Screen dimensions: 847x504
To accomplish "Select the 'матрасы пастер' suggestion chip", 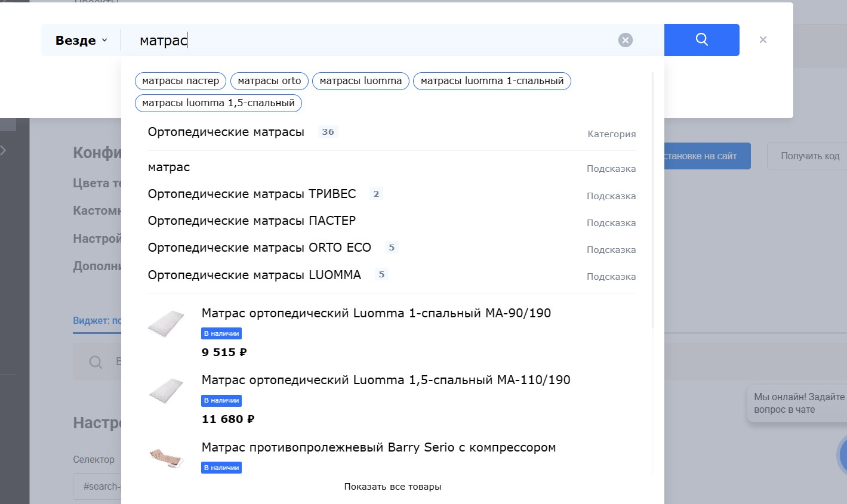I will click(180, 81).
